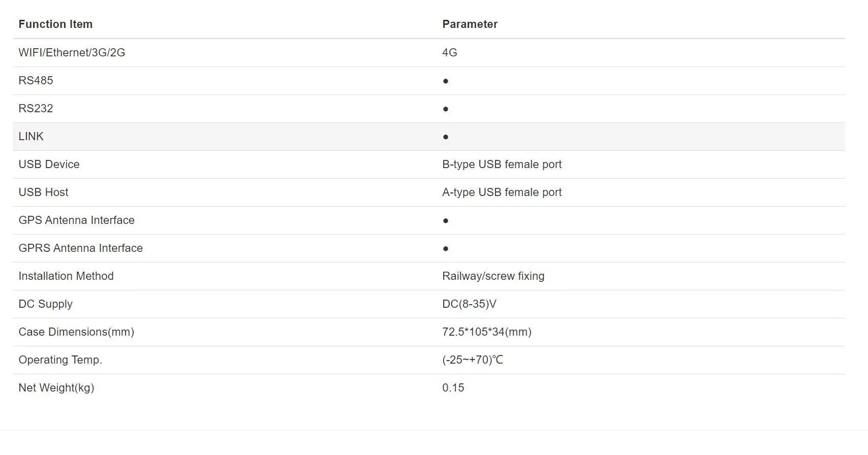Click the Operating Temp. label
Image resolution: width=868 pixels, height=455 pixels.
click(x=60, y=360)
